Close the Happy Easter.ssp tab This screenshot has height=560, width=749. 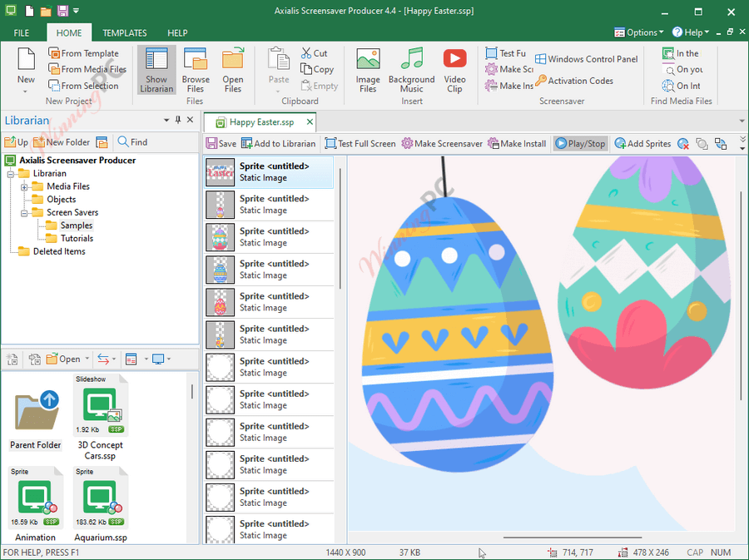310,122
